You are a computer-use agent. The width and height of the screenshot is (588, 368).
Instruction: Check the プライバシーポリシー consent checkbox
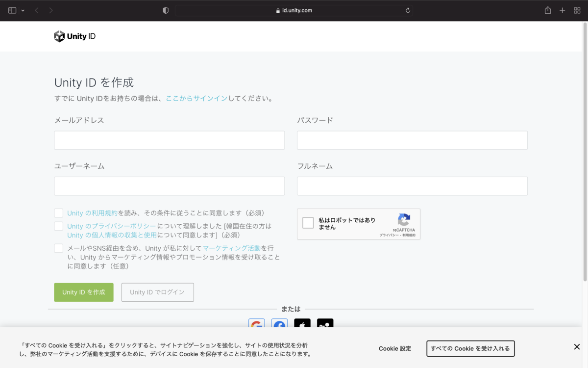coord(58,226)
